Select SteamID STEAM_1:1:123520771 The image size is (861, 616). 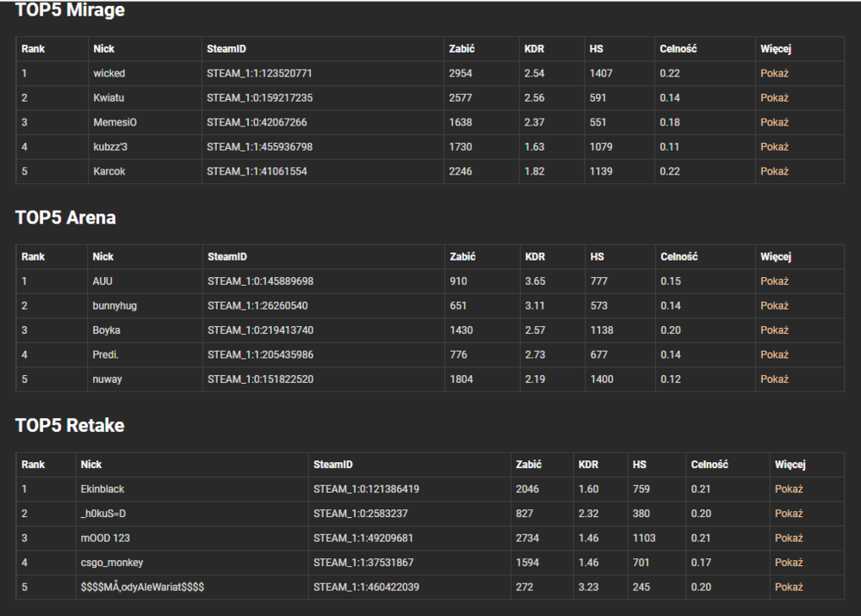(259, 73)
